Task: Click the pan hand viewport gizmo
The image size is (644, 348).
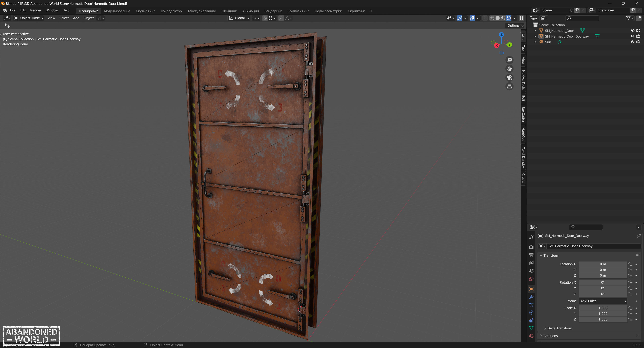Action: (x=509, y=69)
